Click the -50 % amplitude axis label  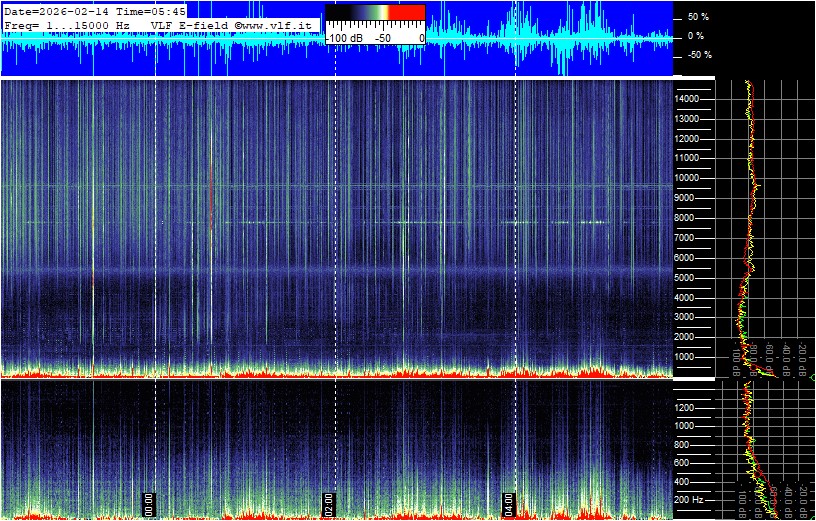click(697, 55)
